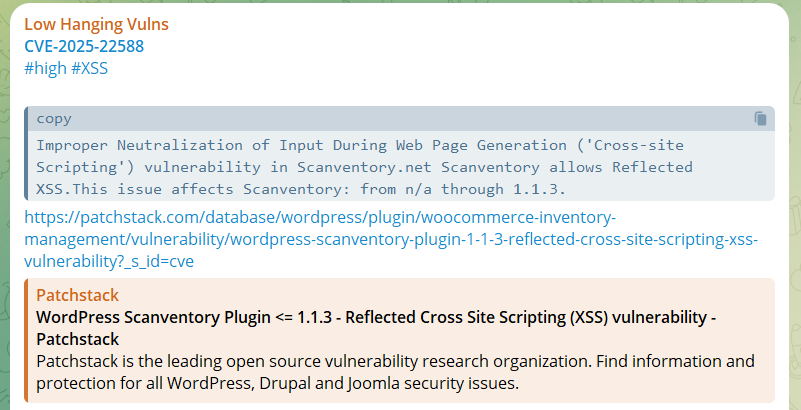Image resolution: width=801 pixels, height=410 pixels.
Task: Copy the code block with the copy icon
Action: point(760,118)
